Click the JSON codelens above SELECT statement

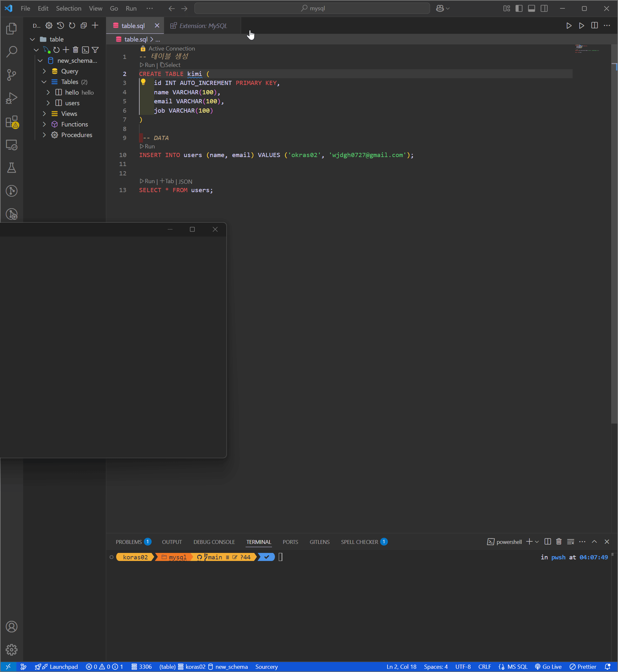(185, 182)
